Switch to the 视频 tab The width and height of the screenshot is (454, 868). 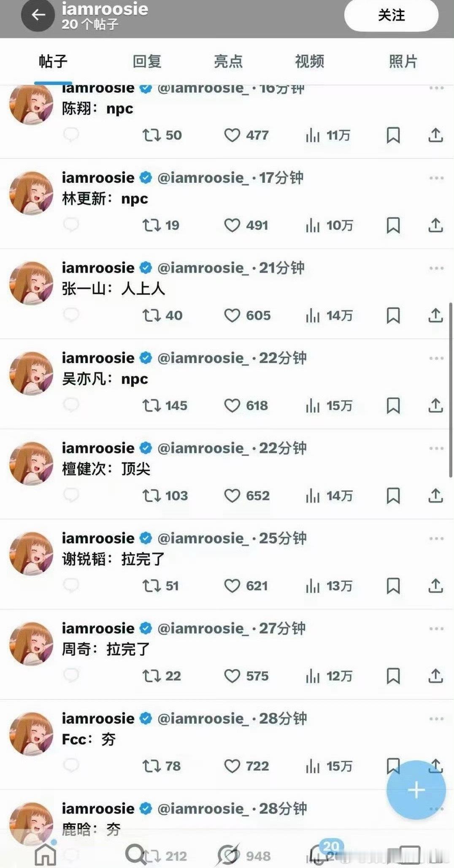coord(309,62)
